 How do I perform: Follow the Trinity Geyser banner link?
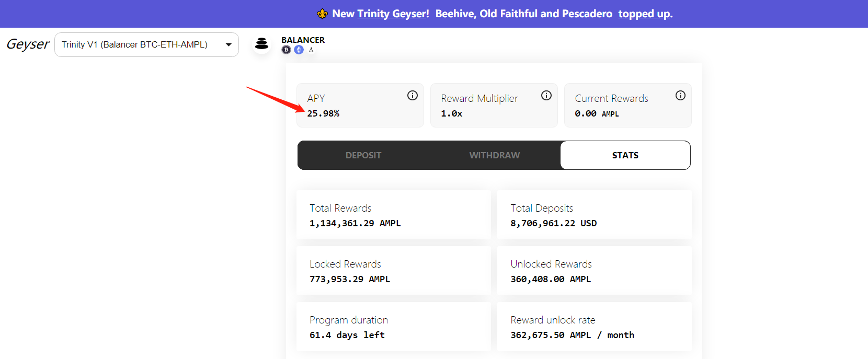[392, 14]
